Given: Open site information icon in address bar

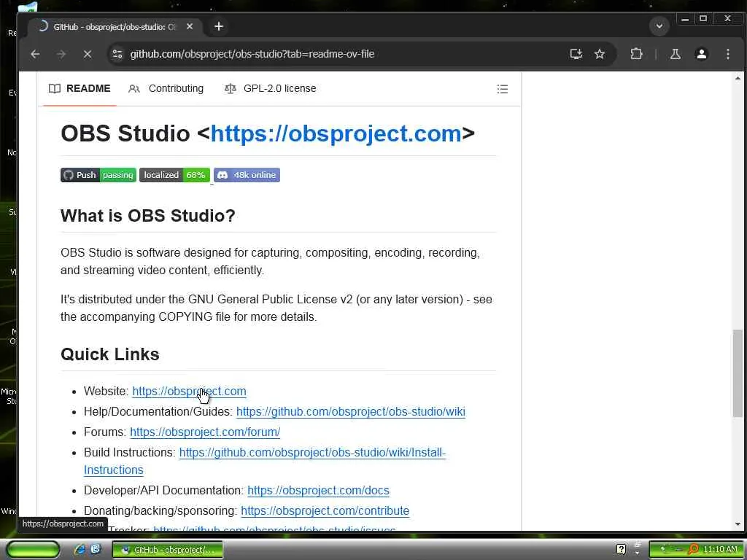Looking at the screenshot, I should 117,54.
